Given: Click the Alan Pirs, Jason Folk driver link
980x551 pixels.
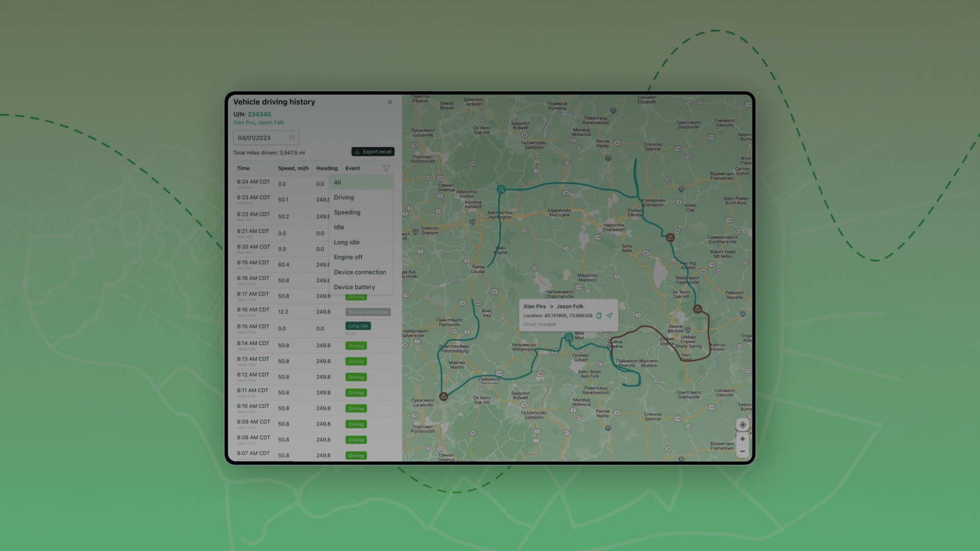Looking at the screenshot, I should [258, 122].
